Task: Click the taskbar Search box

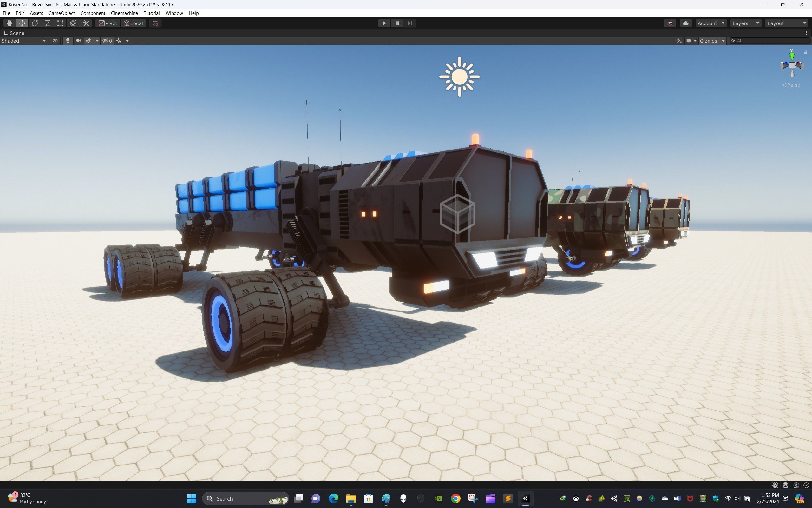Action: click(x=246, y=498)
